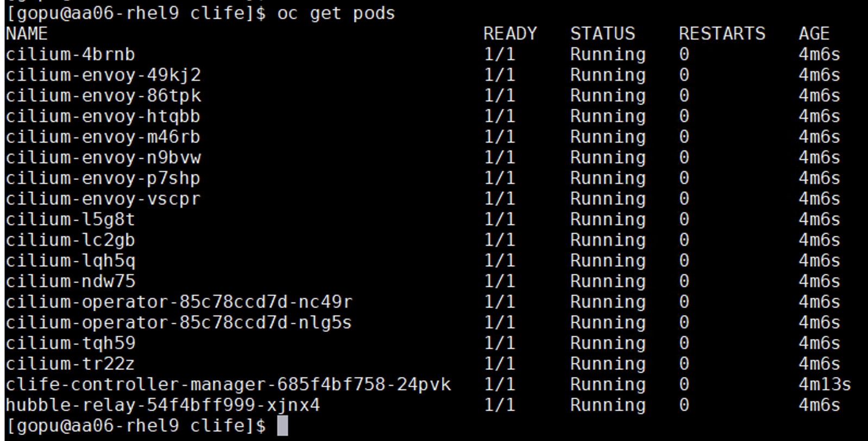Click pod cilium-operator-85c78ccd7d-nlg5s
The image size is (868, 441).
(179, 323)
